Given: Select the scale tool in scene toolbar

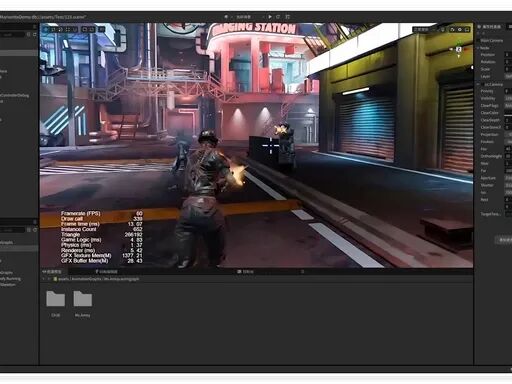Looking at the screenshot, I should tap(60, 29).
